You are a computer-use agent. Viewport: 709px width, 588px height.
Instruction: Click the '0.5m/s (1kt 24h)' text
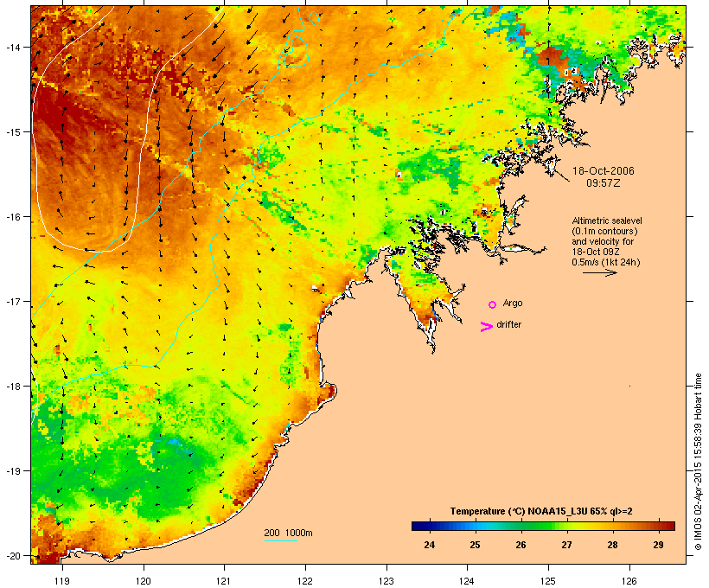pyautogui.click(x=606, y=262)
